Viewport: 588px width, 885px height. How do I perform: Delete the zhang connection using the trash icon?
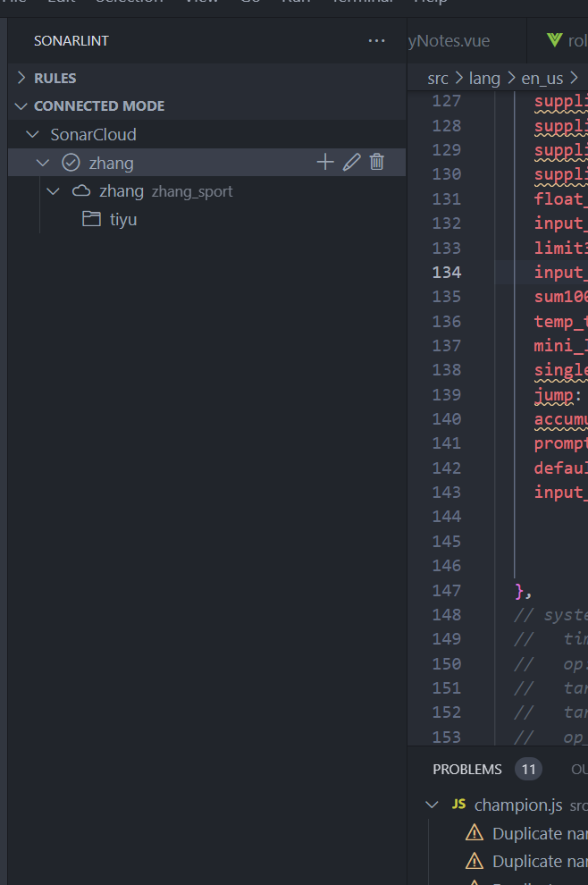click(x=377, y=162)
